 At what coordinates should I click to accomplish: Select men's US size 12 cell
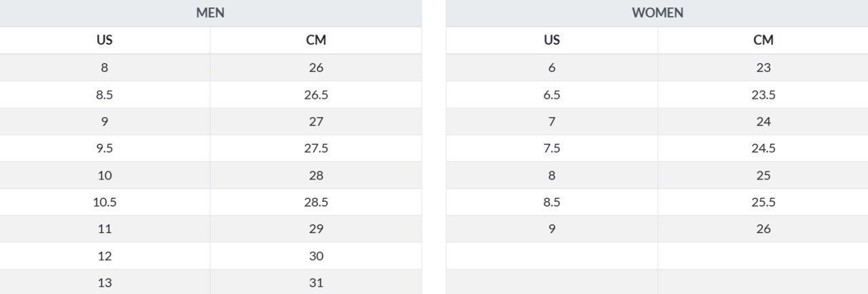[x=104, y=256]
